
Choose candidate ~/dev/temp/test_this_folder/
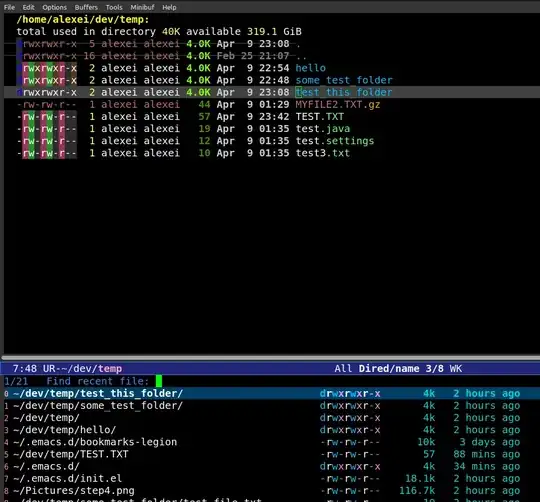click(x=98, y=393)
